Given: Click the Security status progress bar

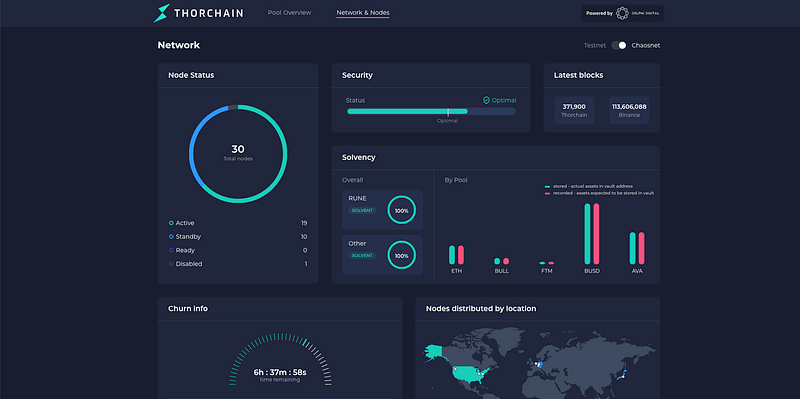Looking at the screenshot, I should pyautogui.click(x=431, y=111).
